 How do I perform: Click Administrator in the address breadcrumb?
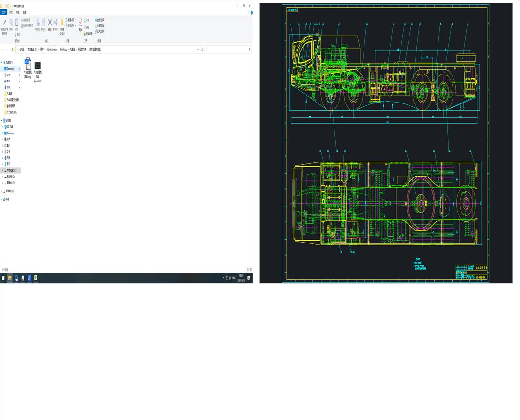[x=52, y=49]
